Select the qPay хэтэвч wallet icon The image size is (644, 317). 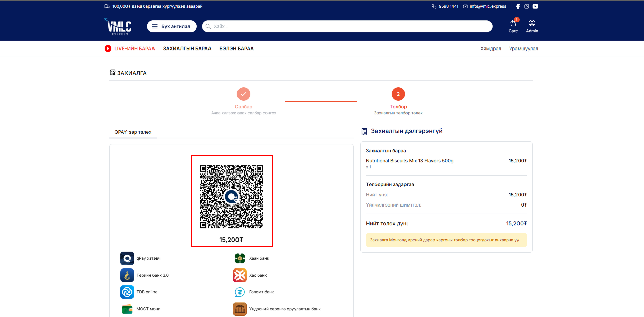pyautogui.click(x=127, y=258)
